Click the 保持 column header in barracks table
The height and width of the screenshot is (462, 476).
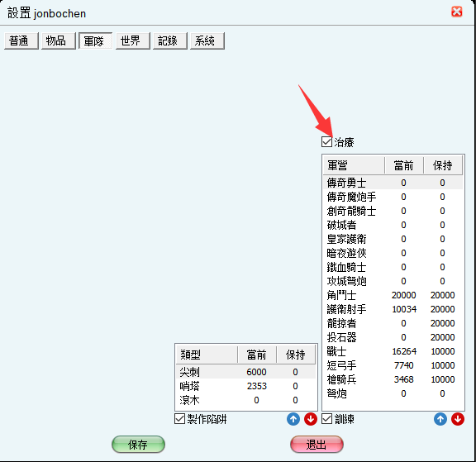click(443, 165)
